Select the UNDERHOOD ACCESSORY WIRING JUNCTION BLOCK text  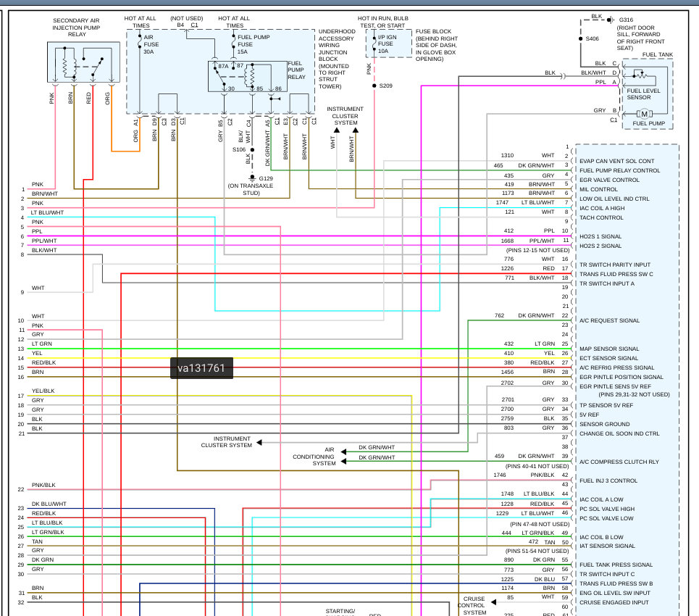pos(337,59)
